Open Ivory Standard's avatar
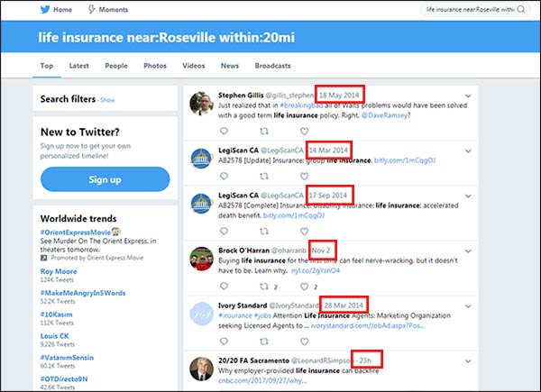 click(201, 314)
